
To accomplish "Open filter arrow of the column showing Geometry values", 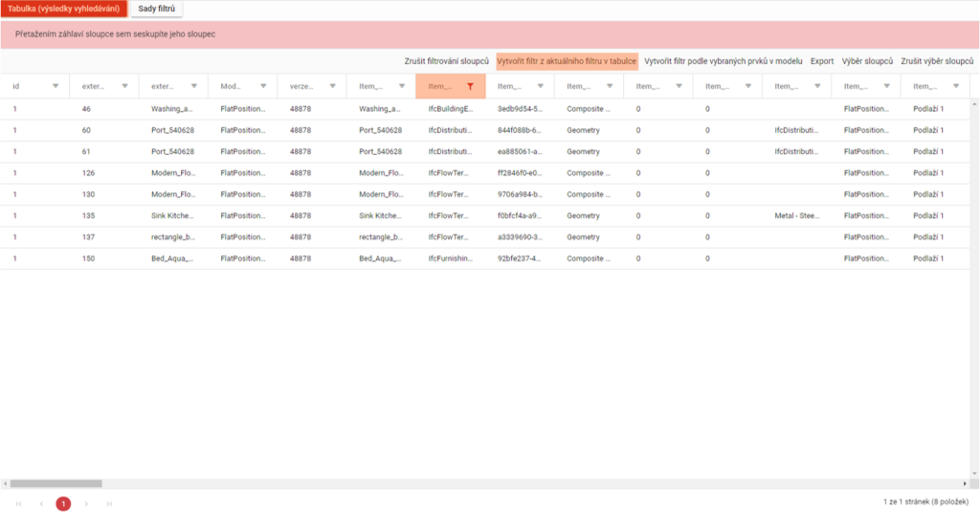I will point(609,86).
